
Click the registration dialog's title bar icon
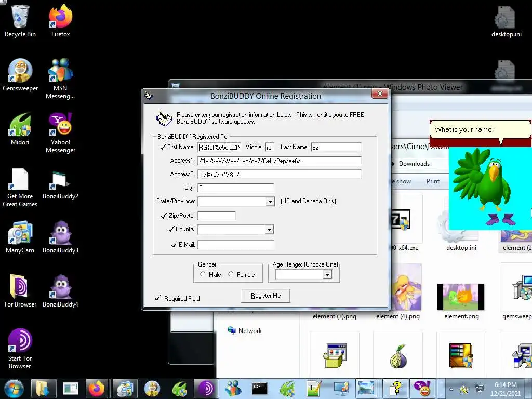149,96
